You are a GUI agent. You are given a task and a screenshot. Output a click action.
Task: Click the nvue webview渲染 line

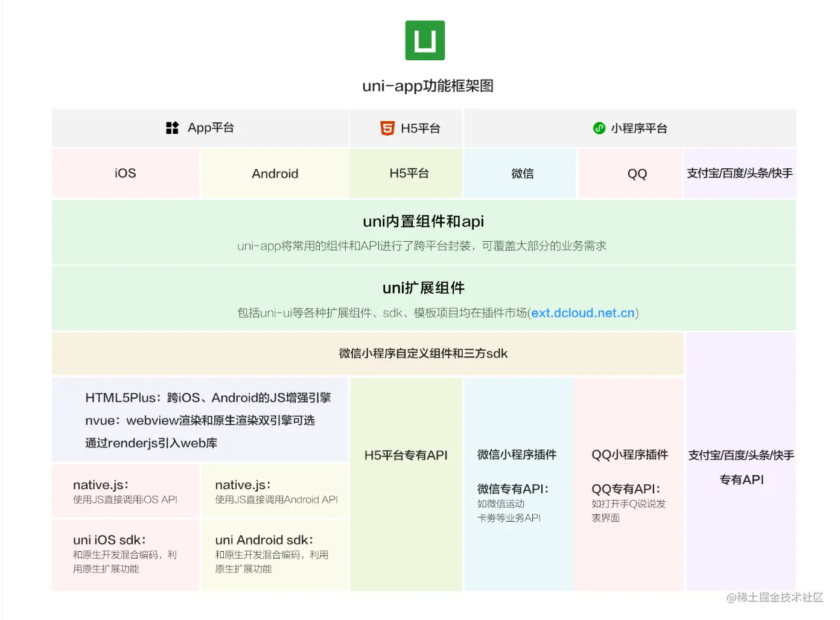[x=200, y=420]
